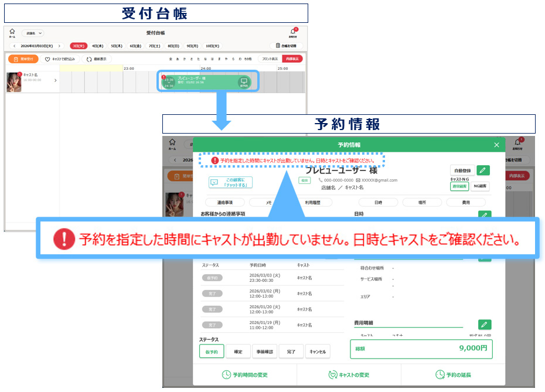Click the cast photo thumbnail in ledger
The width and height of the screenshot is (545, 392).
click(14, 82)
